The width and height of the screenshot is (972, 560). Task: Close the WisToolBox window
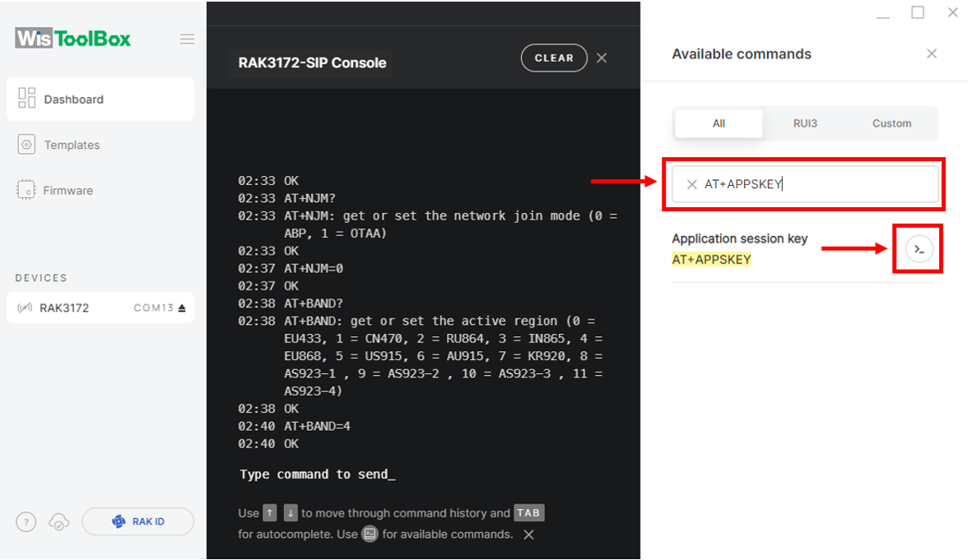[953, 12]
